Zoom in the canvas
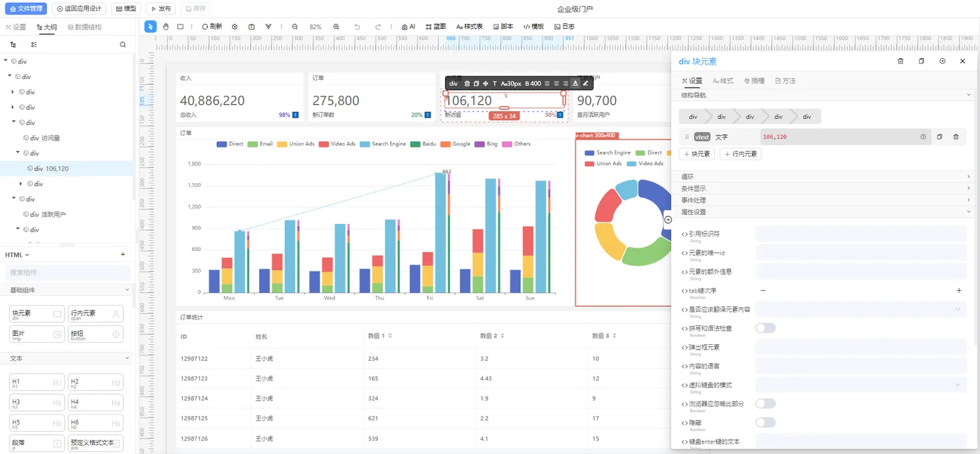This screenshot has width=980, height=454. 337,27
